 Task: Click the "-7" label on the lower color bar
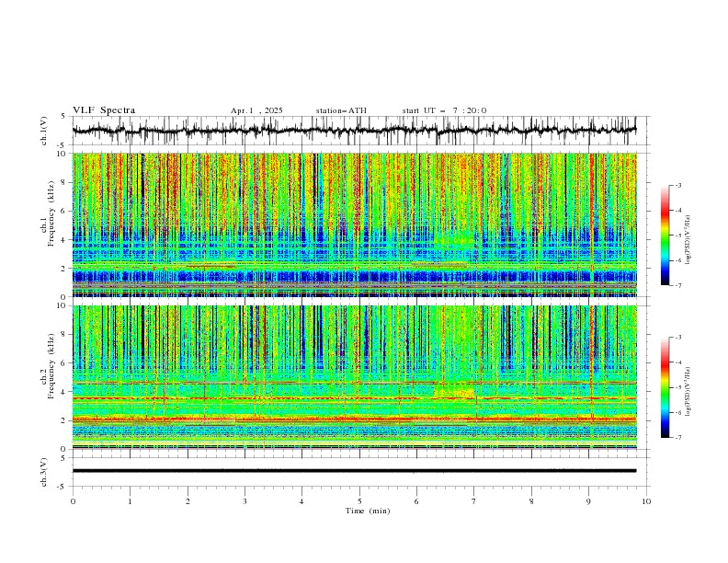pos(678,438)
